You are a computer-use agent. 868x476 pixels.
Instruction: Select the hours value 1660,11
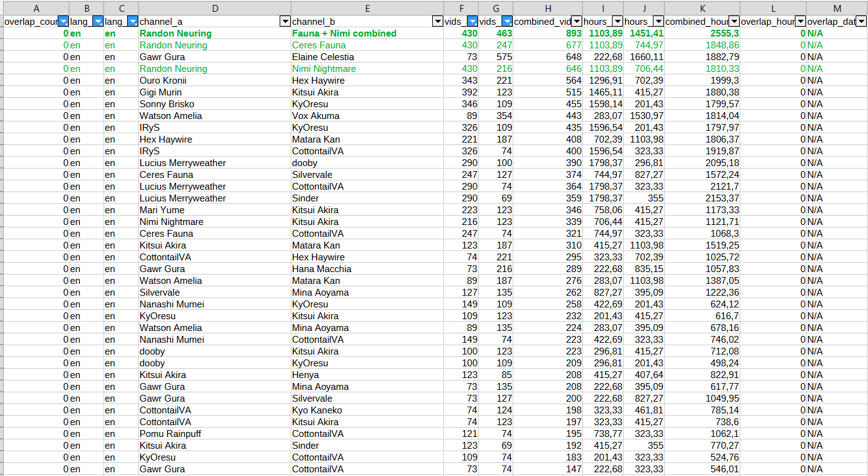pos(644,57)
